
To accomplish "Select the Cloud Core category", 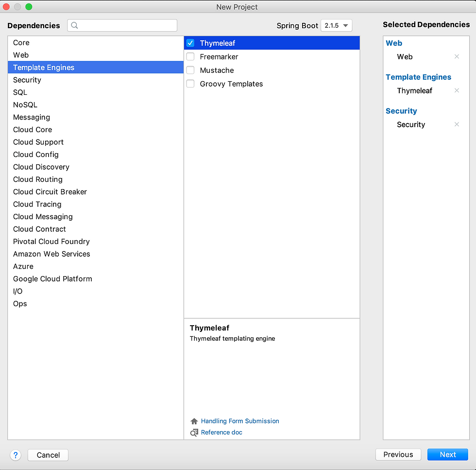I will tap(96, 130).
